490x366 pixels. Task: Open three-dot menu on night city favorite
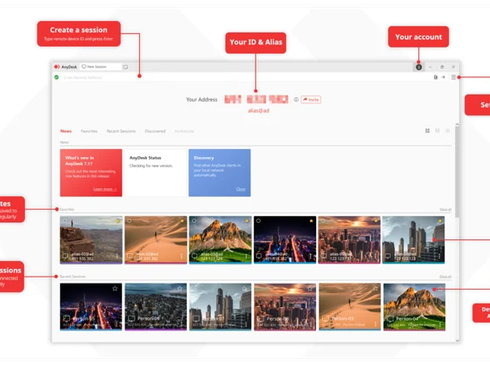(x=311, y=256)
